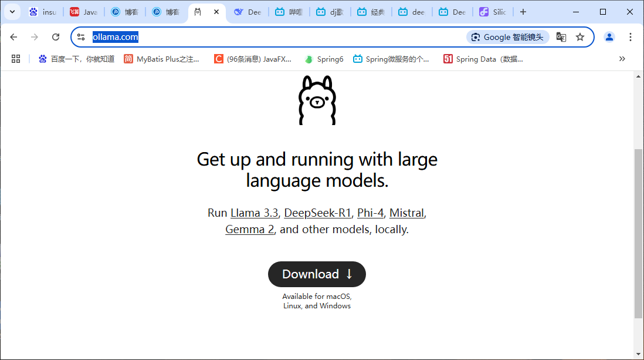View site information icon in address bar
The image size is (644, 360).
pos(81,37)
